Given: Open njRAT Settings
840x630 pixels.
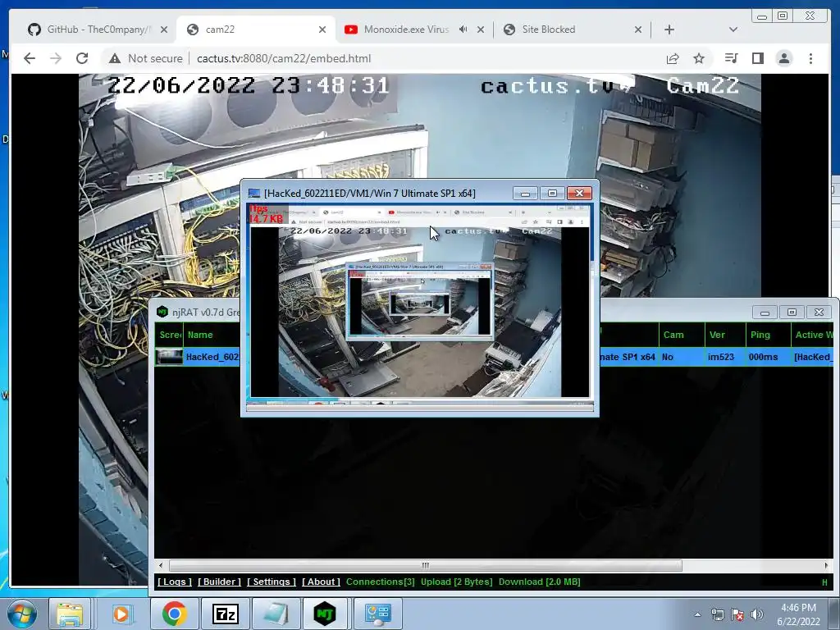Looking at the screenshot, I should click(272, 582).
